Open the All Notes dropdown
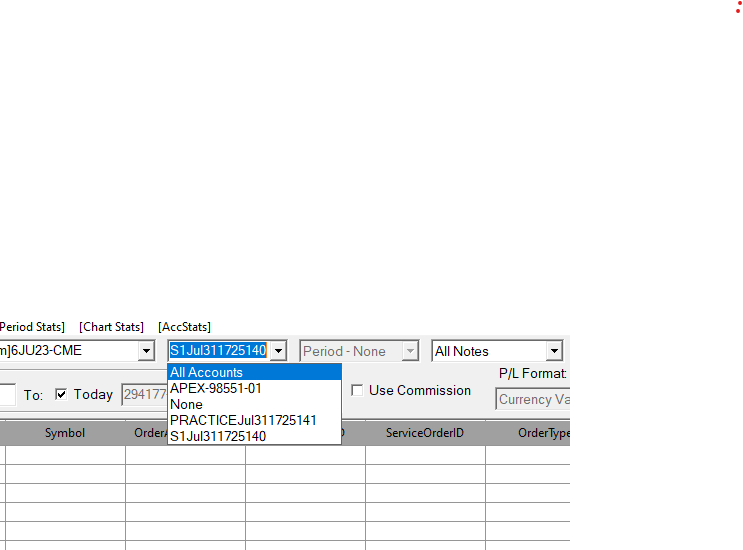The width and height of the screenshot is (743, 550). tap(497, 351)
